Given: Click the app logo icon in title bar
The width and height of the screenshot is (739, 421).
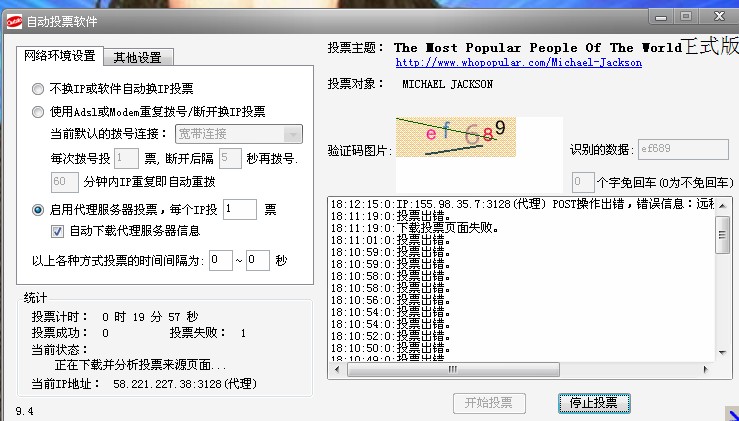Looking at the screenshot, I should click(14, 21).
